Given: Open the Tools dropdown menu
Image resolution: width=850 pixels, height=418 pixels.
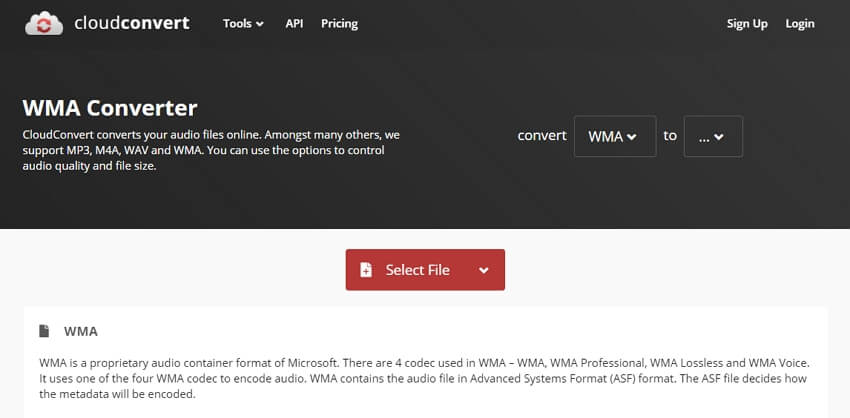Looking at the screenshot, I should click(x=243, y=24).
